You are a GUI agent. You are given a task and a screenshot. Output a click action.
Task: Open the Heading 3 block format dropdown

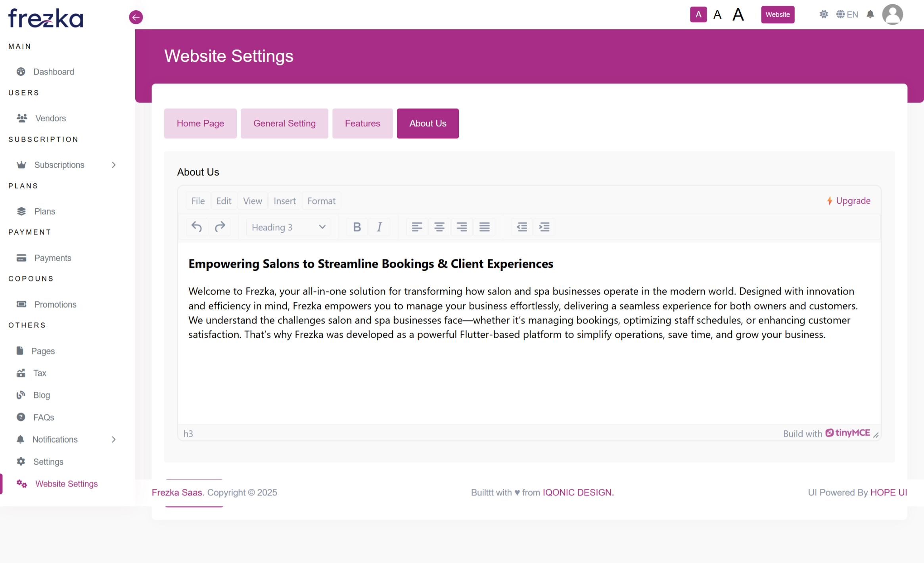coord(288,227)
